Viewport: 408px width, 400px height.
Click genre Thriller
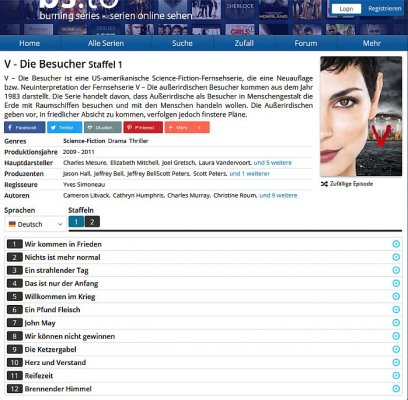pos(139,141)
